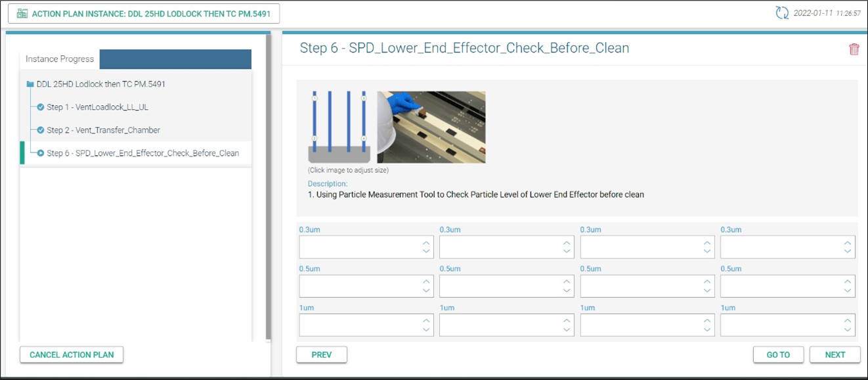Decrease the second 0.5um value with down arrow
The width and height of the screenshot is (868, 380).
point(567,291)
